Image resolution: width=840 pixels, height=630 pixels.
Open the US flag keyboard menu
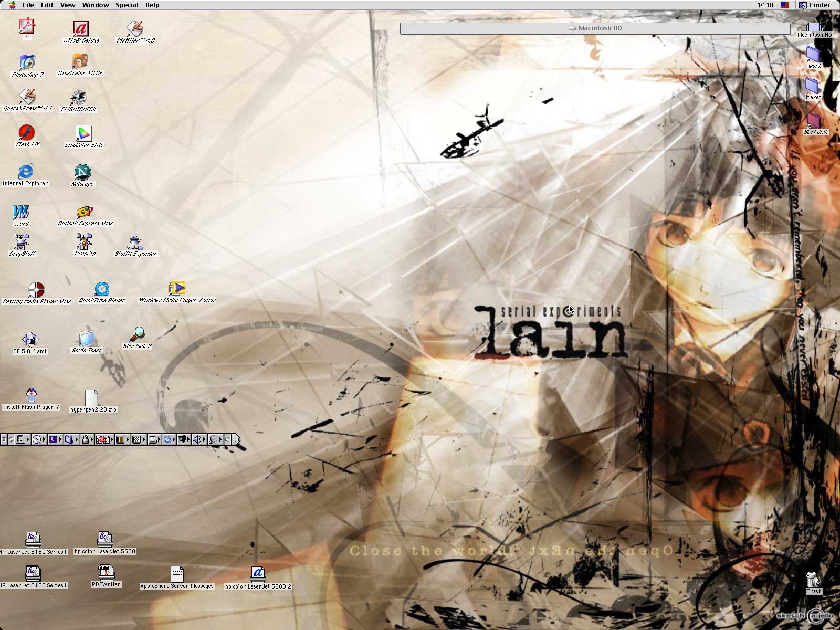coord(784,5)
